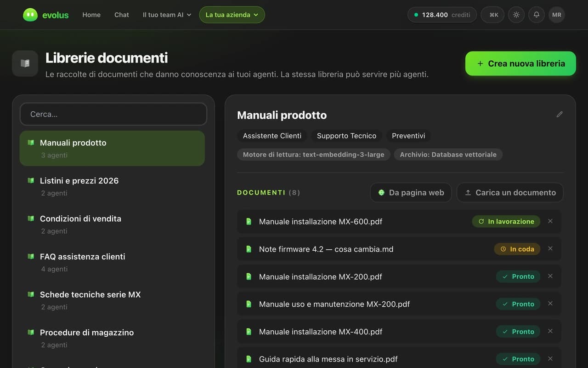Viewport: 588px width, 368px height.
Task: Open notifications bell icon
Action: [537, 15]
